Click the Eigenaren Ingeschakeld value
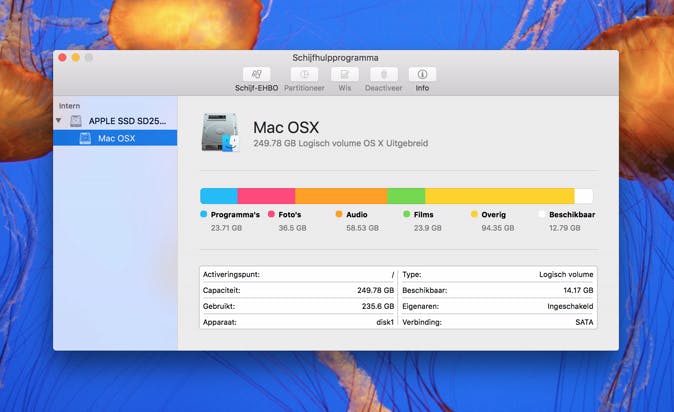 [570, 306]
